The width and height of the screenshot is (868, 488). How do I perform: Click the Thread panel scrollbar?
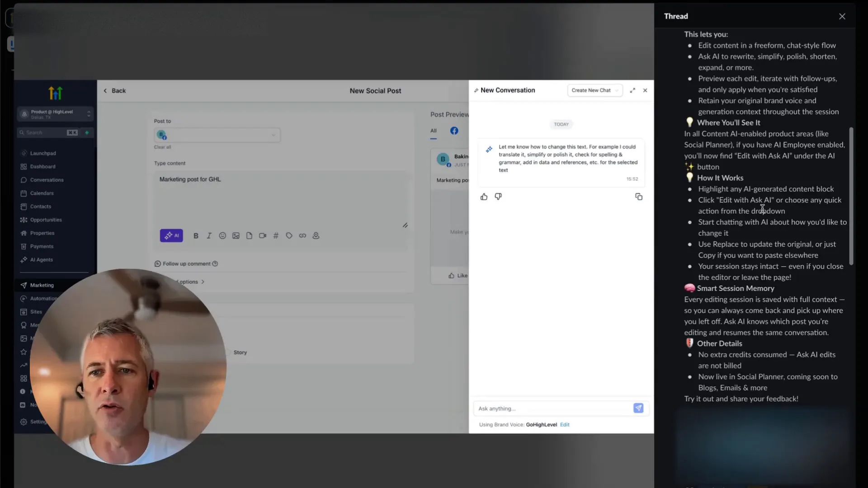point(851,196)
